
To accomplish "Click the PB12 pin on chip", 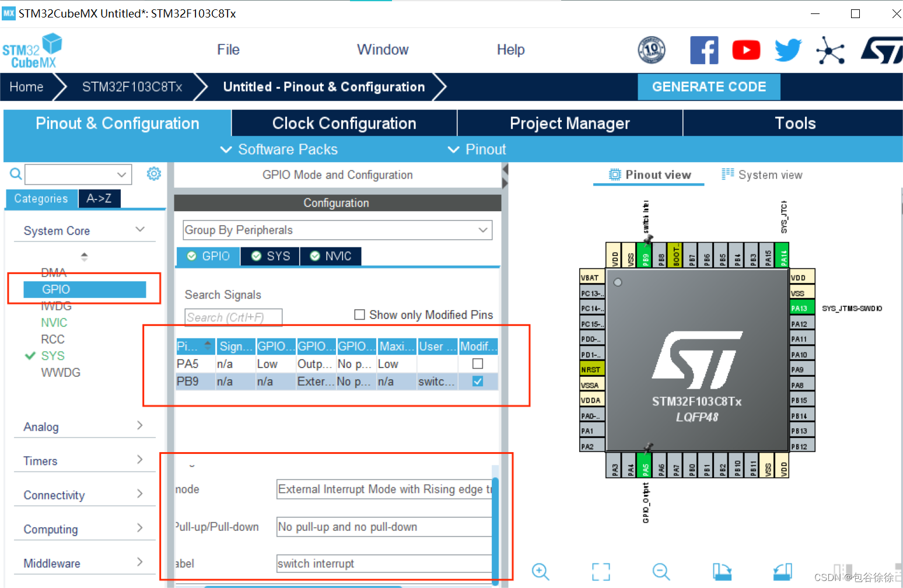I will point(802,446).
